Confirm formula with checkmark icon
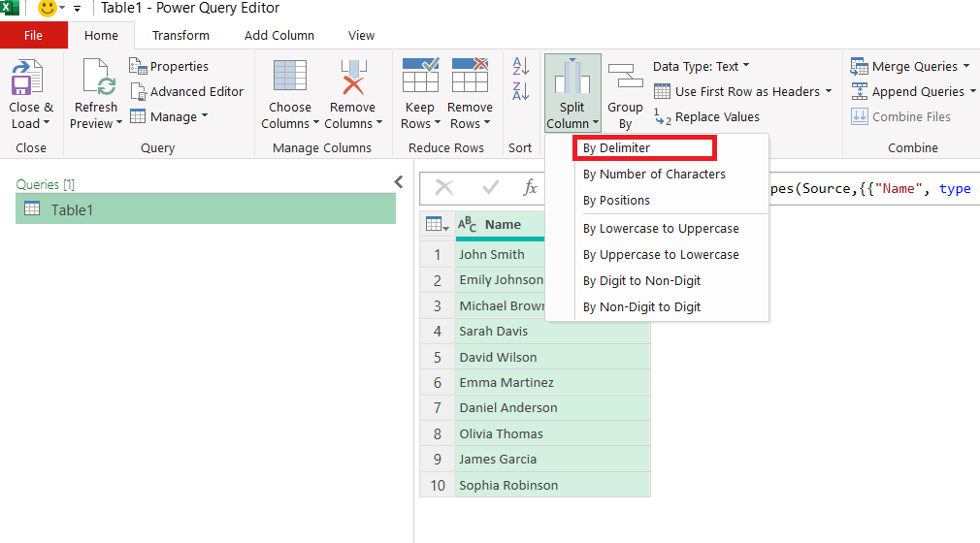 [491, 187]
